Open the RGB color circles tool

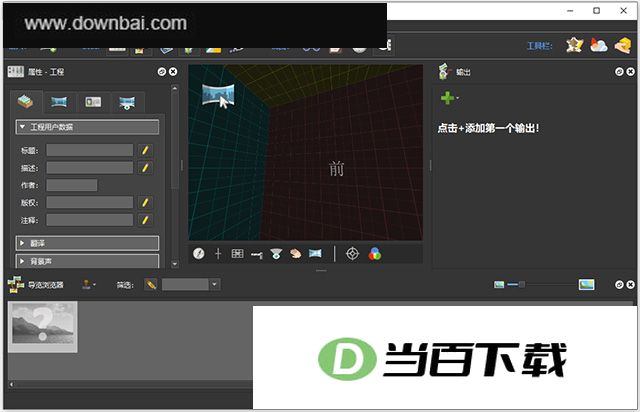point(375,254)
